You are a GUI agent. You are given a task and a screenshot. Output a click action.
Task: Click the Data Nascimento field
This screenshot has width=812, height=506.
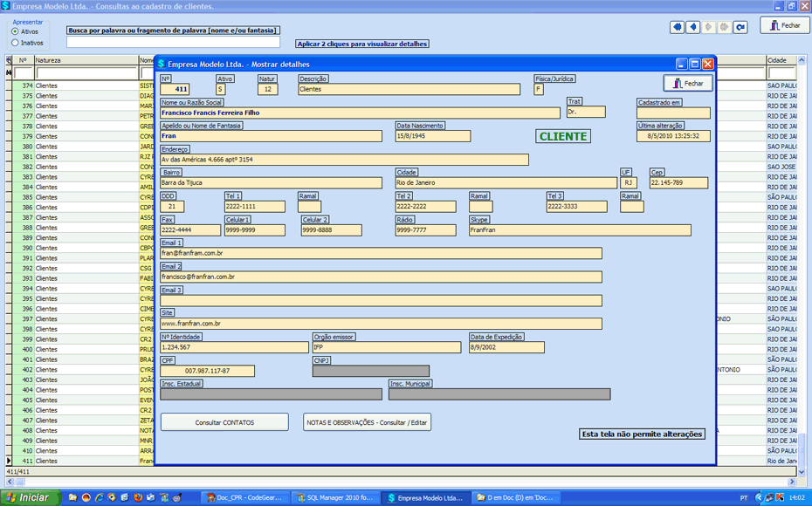[432, 136]
